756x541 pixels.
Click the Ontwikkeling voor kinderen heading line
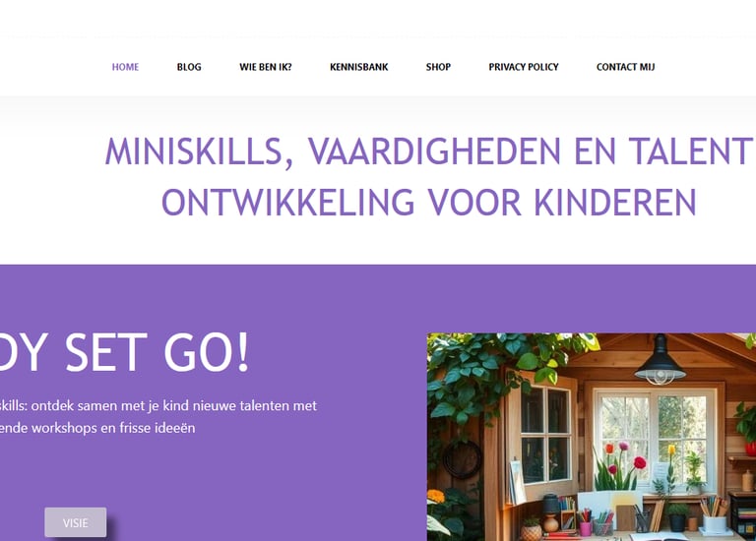(x=429, y=203)
